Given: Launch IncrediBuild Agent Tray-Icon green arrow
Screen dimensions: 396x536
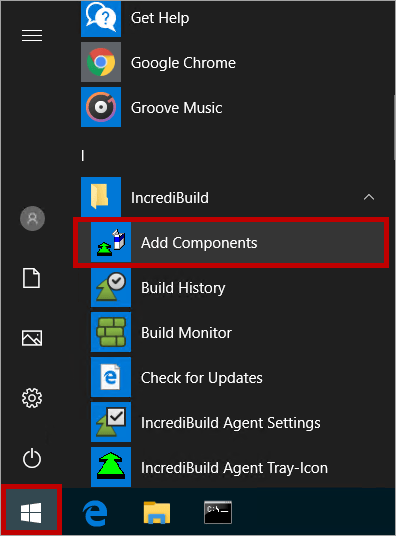Looking at the screenshot, I should pyautogui.click(x=111, y=467).
